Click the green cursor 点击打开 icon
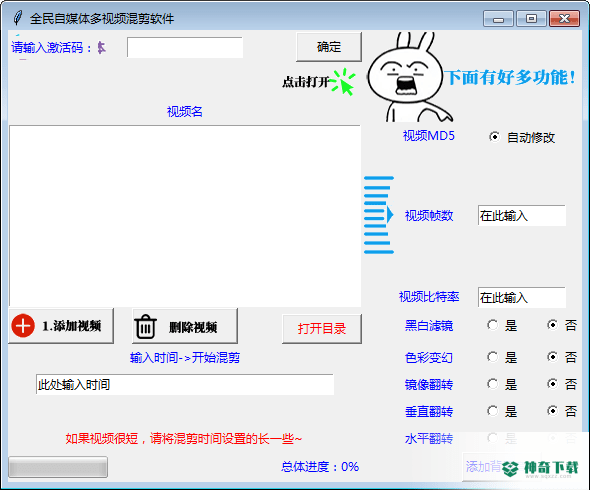590x490 pixels. coord(343,82)
